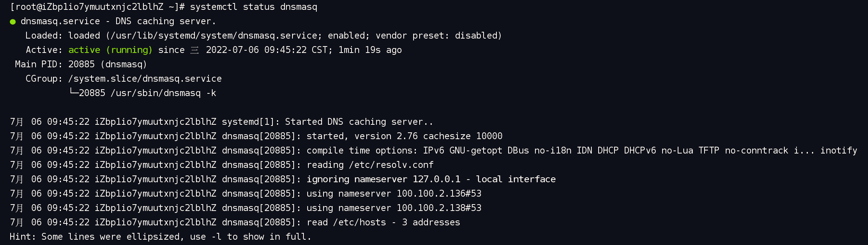Click the green service status dot

tap(13, 22)
